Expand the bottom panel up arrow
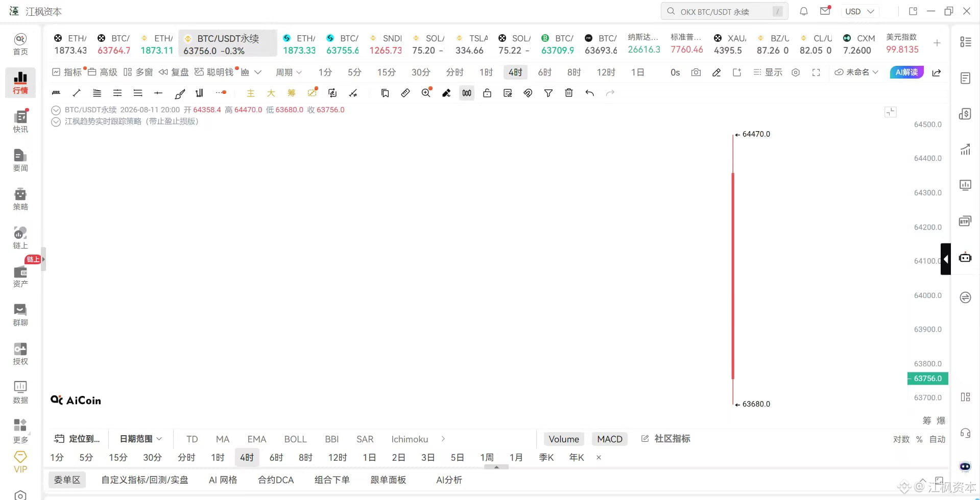Viewport: 980px width, 500px height. [x=496, y=467]
